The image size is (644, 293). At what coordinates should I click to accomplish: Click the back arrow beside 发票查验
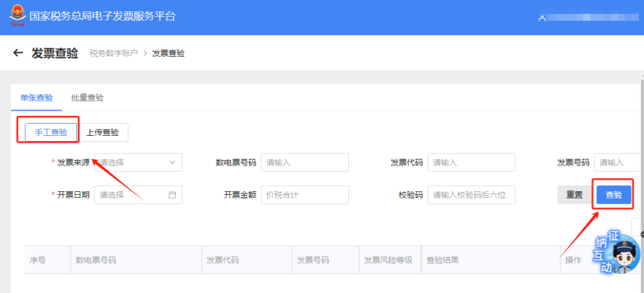18,54
